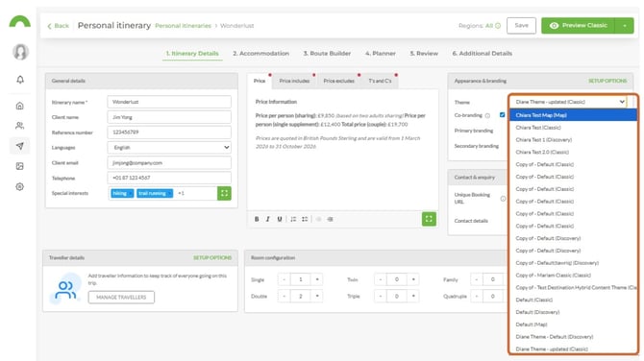Image resolution: width=644 pixels, height=361 pixels.
Task: Choose Copy of - Mariam Classic theme option
Action: pos(573,276)
